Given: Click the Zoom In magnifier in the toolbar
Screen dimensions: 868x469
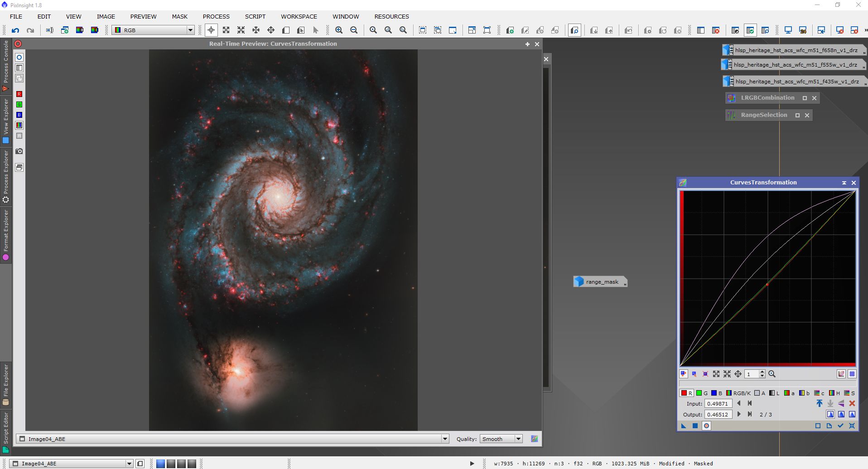Looking at the screenshot, I should click(x=339, y=30).
